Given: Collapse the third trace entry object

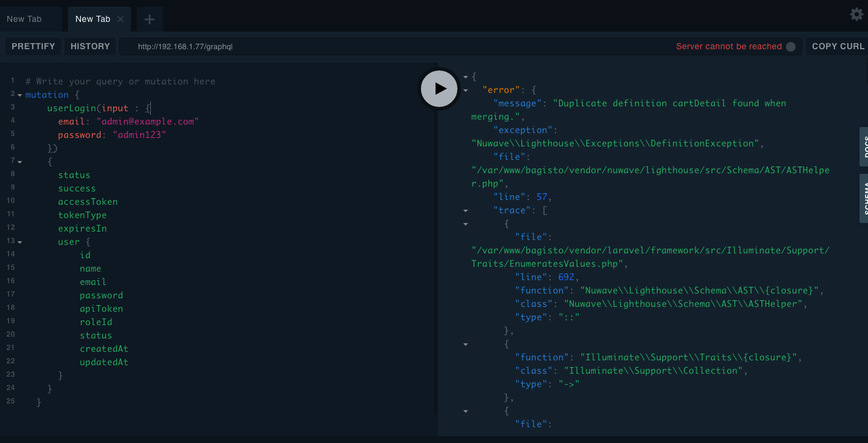Looking at the screenshot, I should 465,411.
